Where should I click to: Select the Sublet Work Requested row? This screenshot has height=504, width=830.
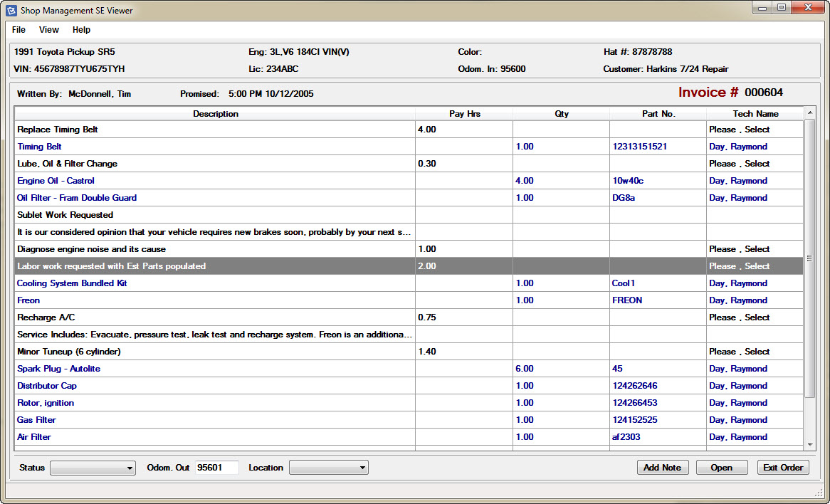pyautogui.click(x=409, y=215)
